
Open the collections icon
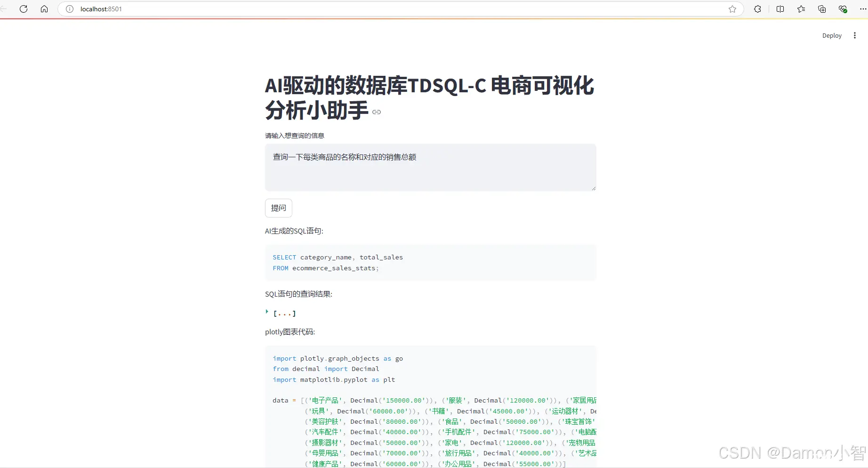(822, 9)
